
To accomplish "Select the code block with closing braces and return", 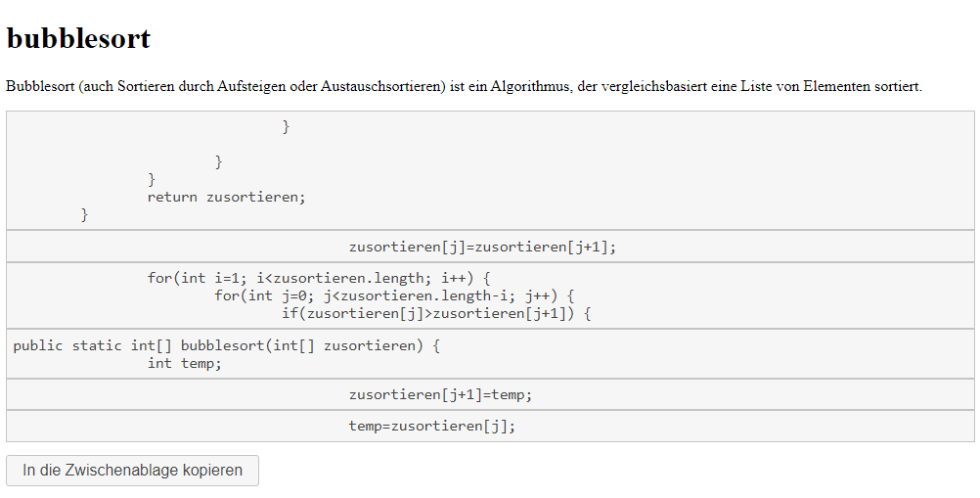I will tap(490, 170).
